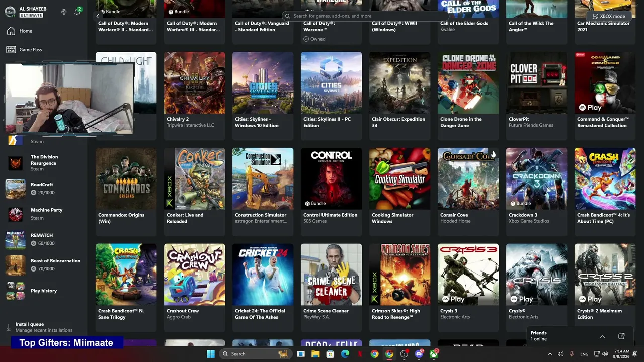This screenshot has width=644, height=362.
Task: Open Clone Drone in the Danger Zone
Action: 468,96
